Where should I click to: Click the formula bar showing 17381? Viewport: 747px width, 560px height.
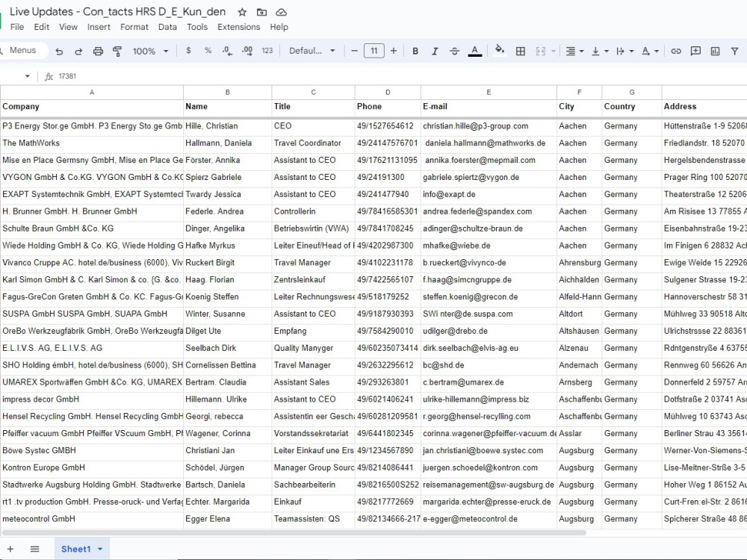400,76
